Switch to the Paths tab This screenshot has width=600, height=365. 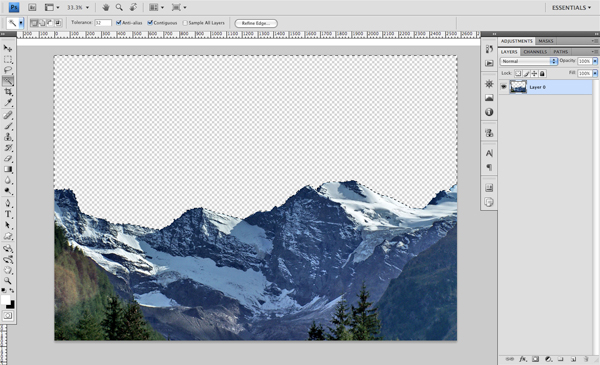[561, 52]
